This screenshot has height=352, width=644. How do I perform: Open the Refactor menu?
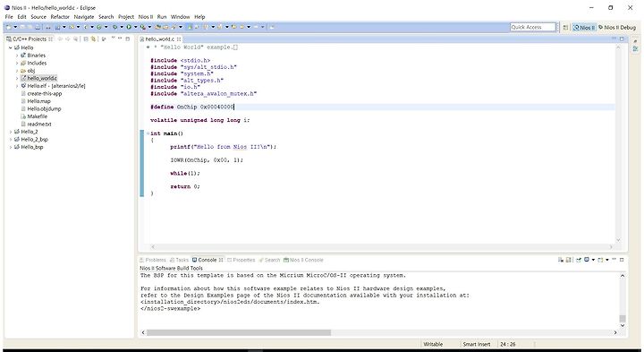[x=60, y=17]
